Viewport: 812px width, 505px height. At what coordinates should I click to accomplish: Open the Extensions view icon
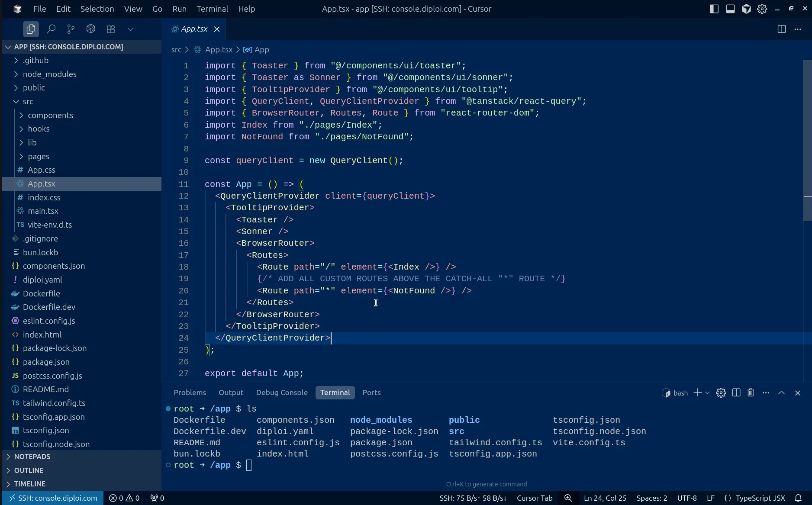pyautogui.click(x=111, y=29)
